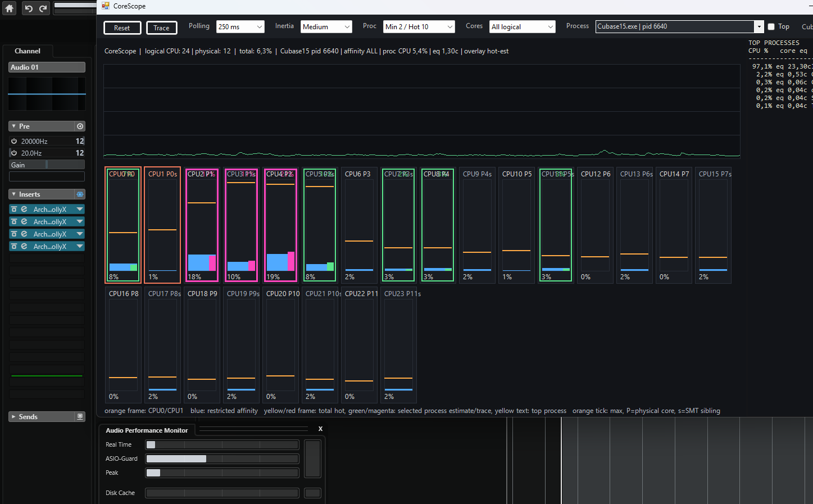
Task: Open the Polling interval dropdown
Action: (x=240, y=26)
